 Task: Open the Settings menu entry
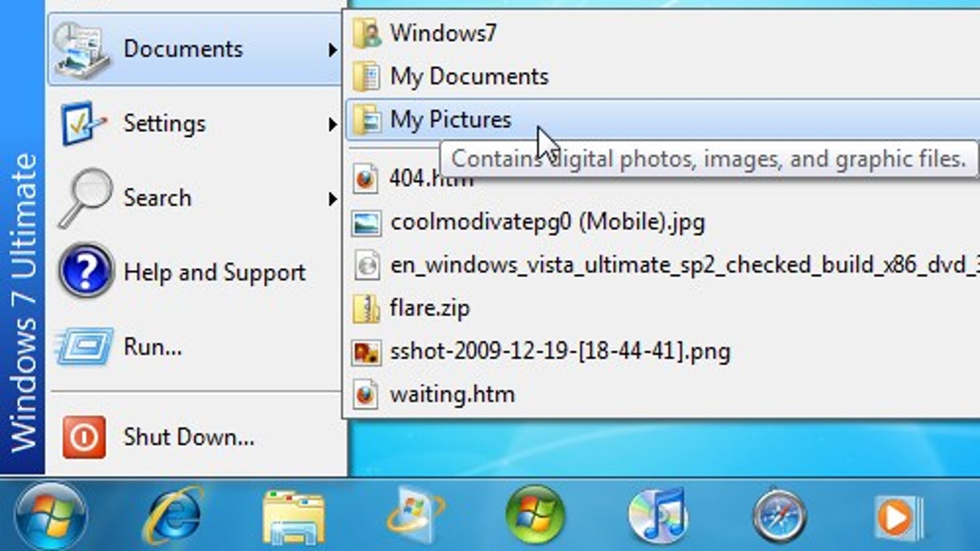[195, 123]
